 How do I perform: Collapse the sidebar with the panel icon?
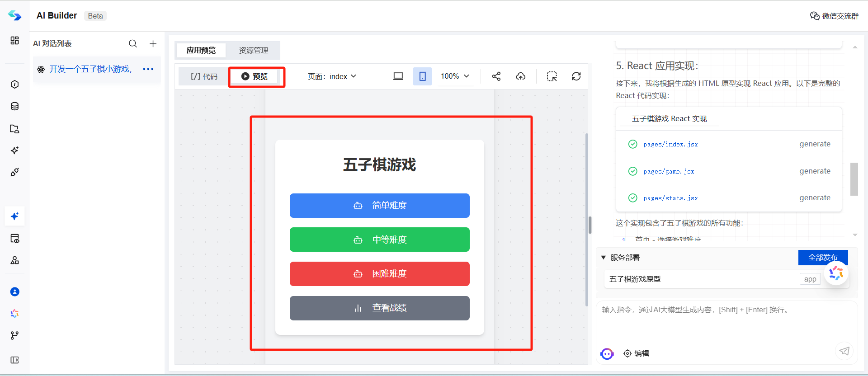tap(14, 360)
